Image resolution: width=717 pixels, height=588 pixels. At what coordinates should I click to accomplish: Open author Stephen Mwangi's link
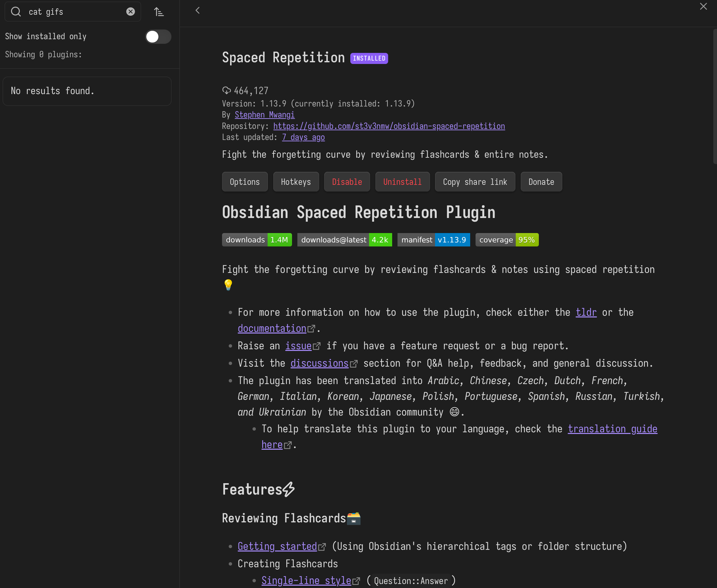pyautogui.click(x=265, y=115)
